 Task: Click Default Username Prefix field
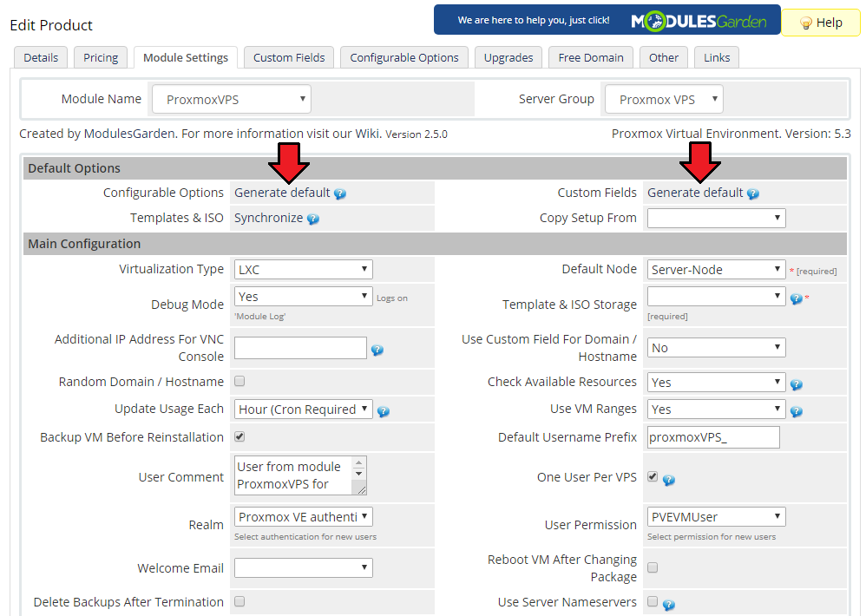coord(713,437)
